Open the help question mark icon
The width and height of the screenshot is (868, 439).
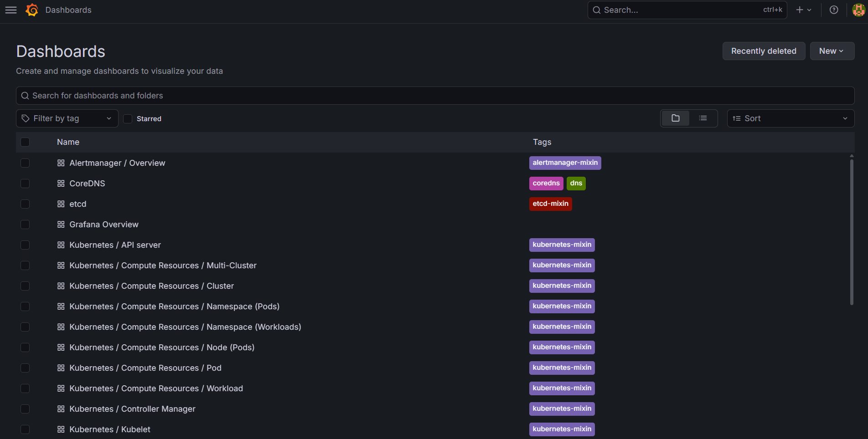coord(834,10)
